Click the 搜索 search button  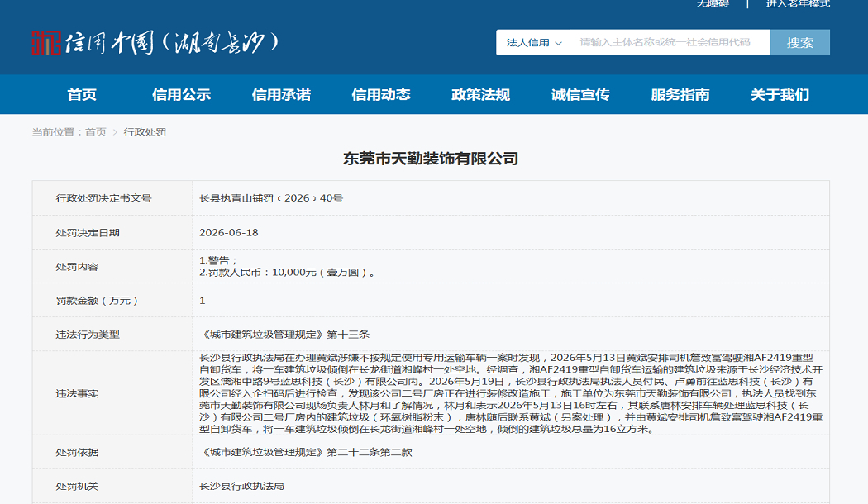800,43
